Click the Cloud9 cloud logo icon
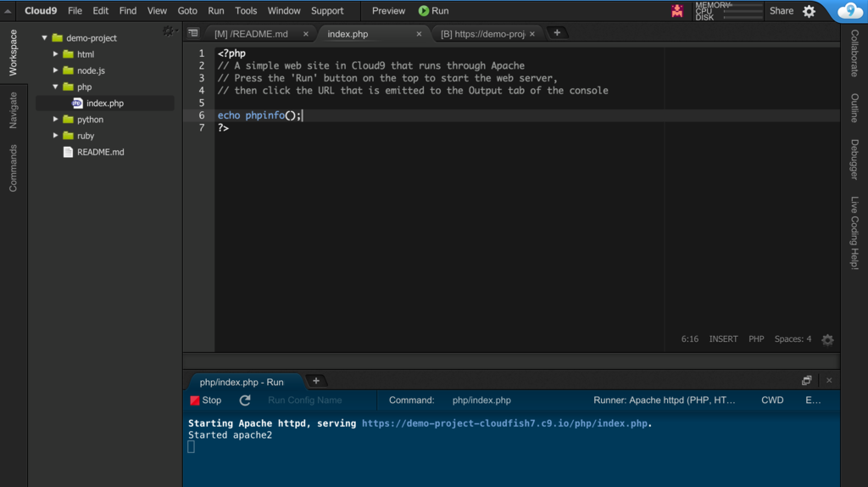Screen dimensions: 868x487 tap(849, 11)
